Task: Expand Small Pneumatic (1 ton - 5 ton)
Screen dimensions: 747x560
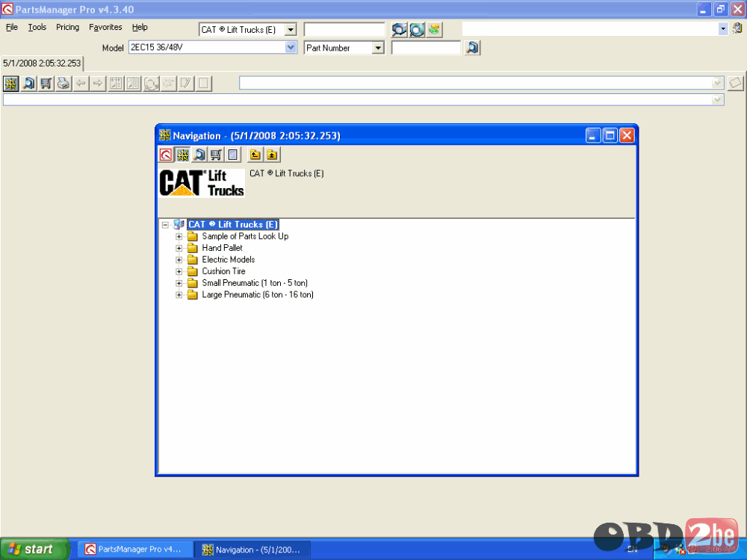Action: coord(179,283)
